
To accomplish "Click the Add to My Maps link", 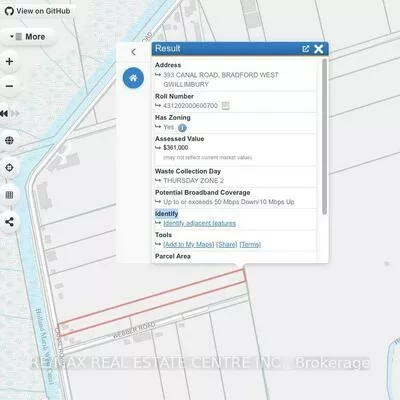I will (189, 244).
